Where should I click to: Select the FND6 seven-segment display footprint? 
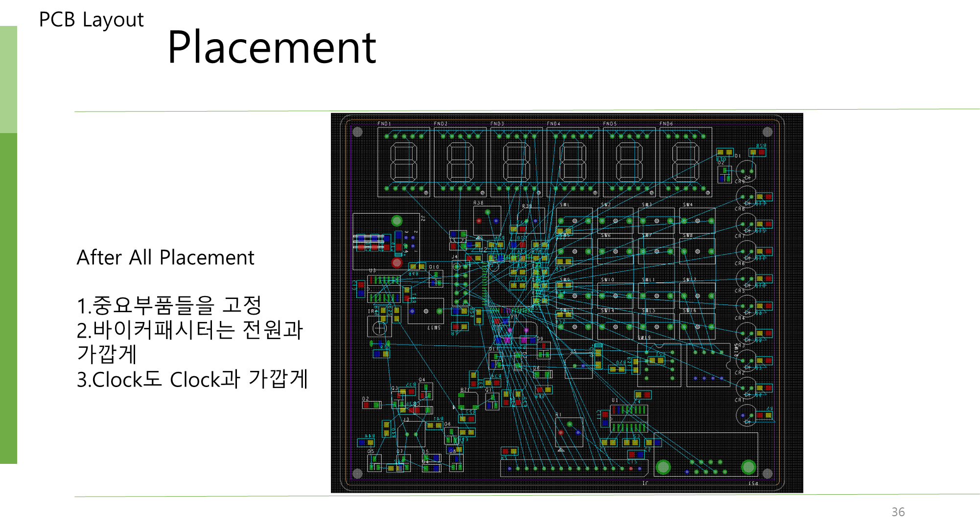pyautogui.click(x=686, y=162)
